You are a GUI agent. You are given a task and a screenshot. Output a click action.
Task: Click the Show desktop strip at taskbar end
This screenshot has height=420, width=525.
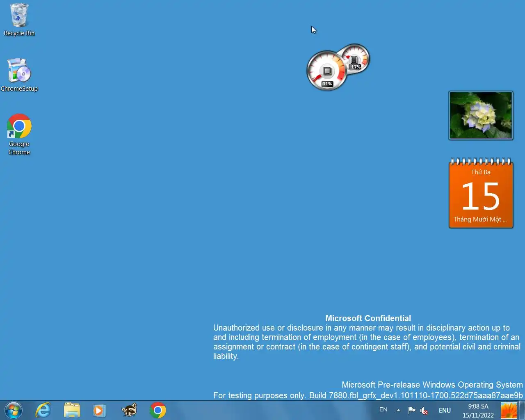pos(522,410)
